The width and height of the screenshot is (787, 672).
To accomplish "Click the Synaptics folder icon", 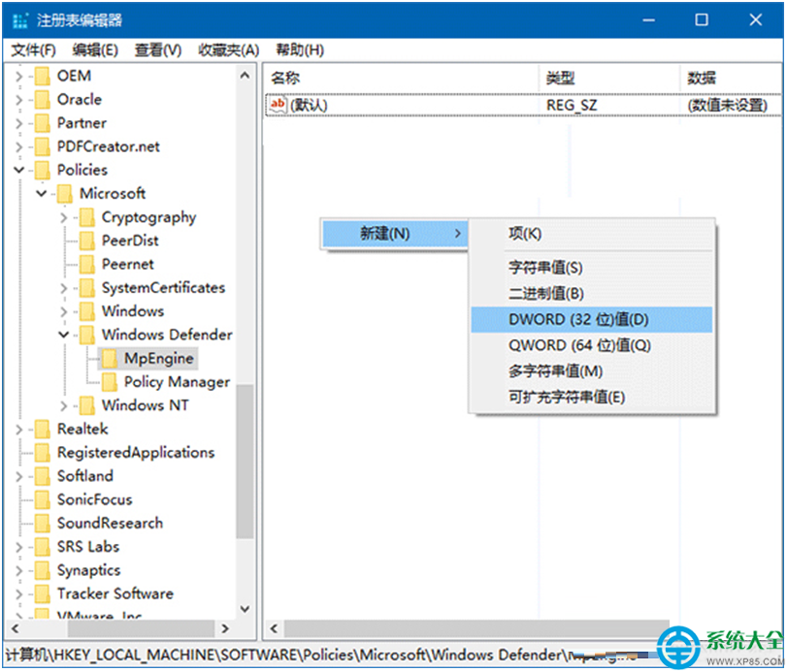I will click(42, 571).
